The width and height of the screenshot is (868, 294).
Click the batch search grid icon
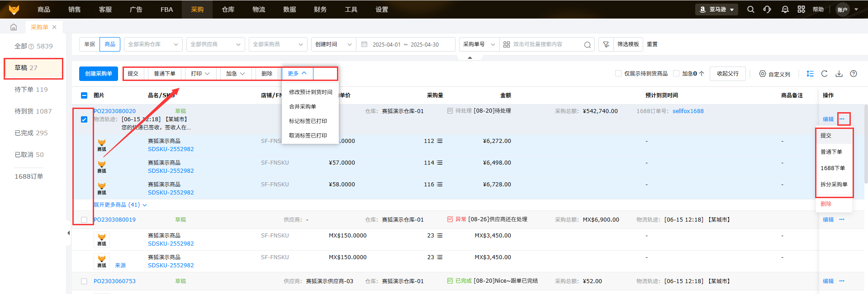[507, 44]
